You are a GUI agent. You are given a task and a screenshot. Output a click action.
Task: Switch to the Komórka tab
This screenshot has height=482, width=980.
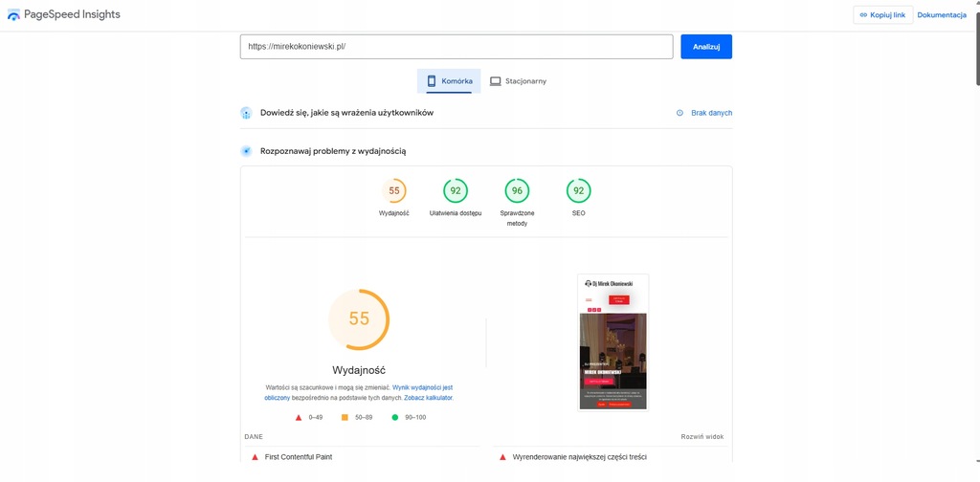click(449, 81)
